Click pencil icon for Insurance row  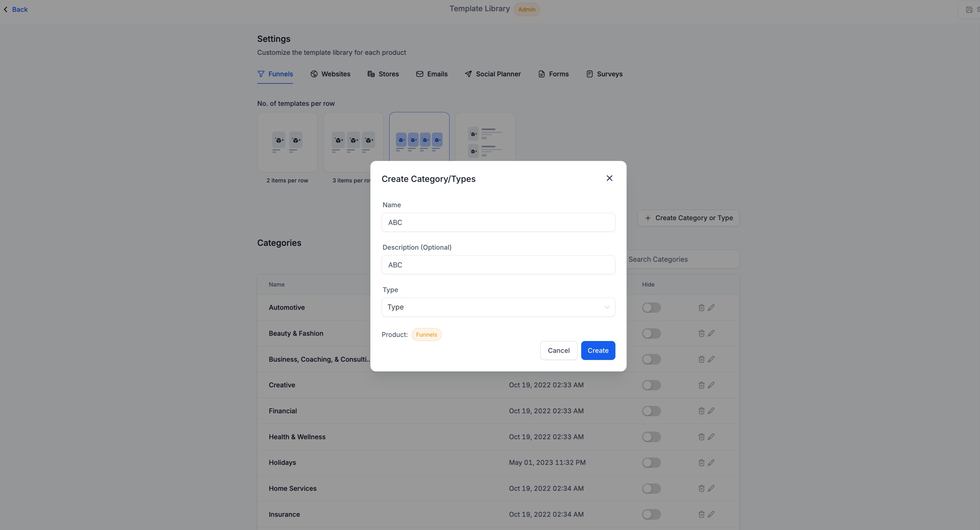[x=711, y=514]
